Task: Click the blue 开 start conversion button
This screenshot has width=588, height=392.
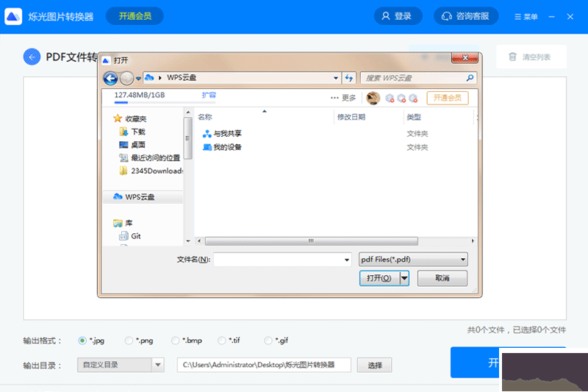Action: tap(475, 363)
